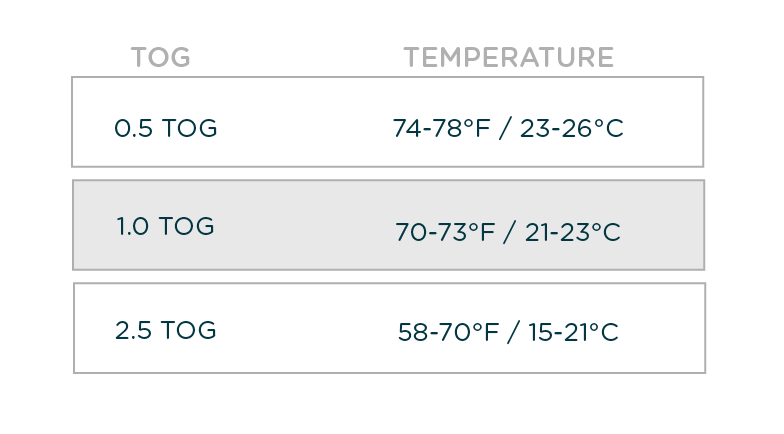Click the 70-73°F Fahrenheit range
Image resolution: width=784 pixels, height=434 pixels.
(x=445, y=233)
